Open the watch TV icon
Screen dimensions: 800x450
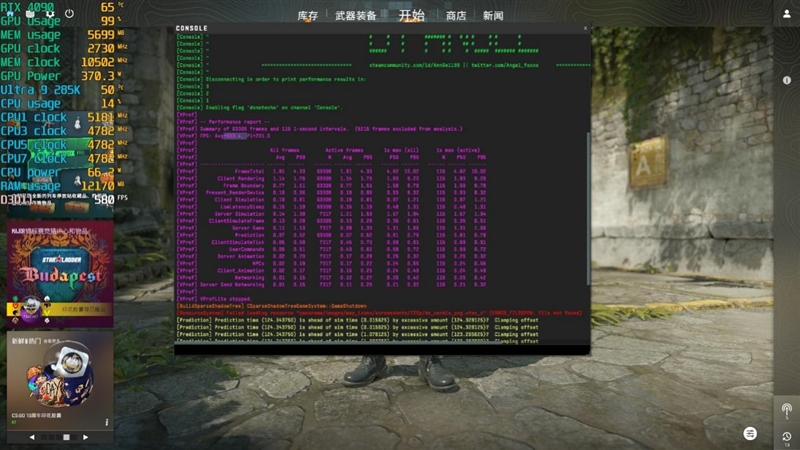pos(30,14)
